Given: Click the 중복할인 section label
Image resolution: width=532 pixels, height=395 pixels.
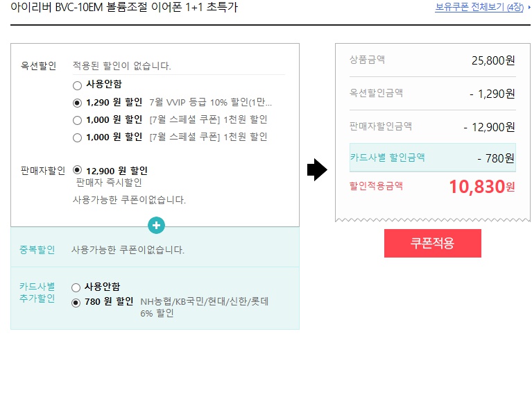Looking at the screenshot, I should (x=37, y=249).
